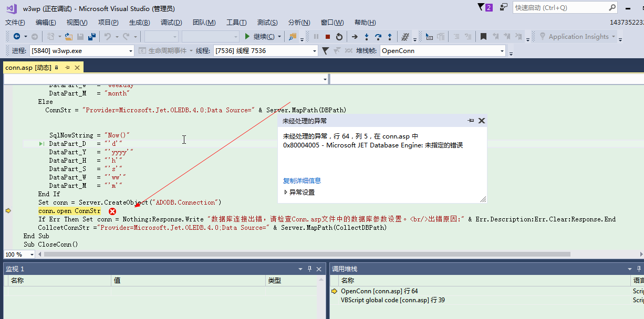The width and height of the screenshot is (644, 319).
Task: Click the Save All disks icon
Action: 92,37
